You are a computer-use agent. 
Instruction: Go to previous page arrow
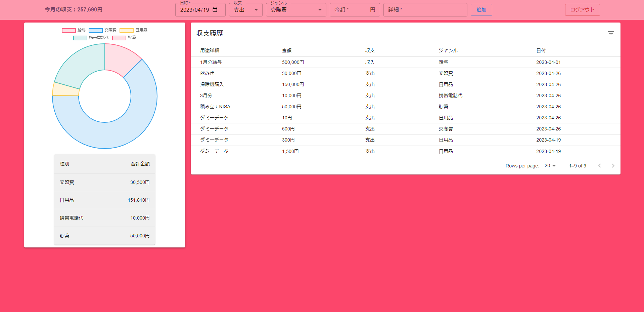pyautogui.click(x=599, y=166)
